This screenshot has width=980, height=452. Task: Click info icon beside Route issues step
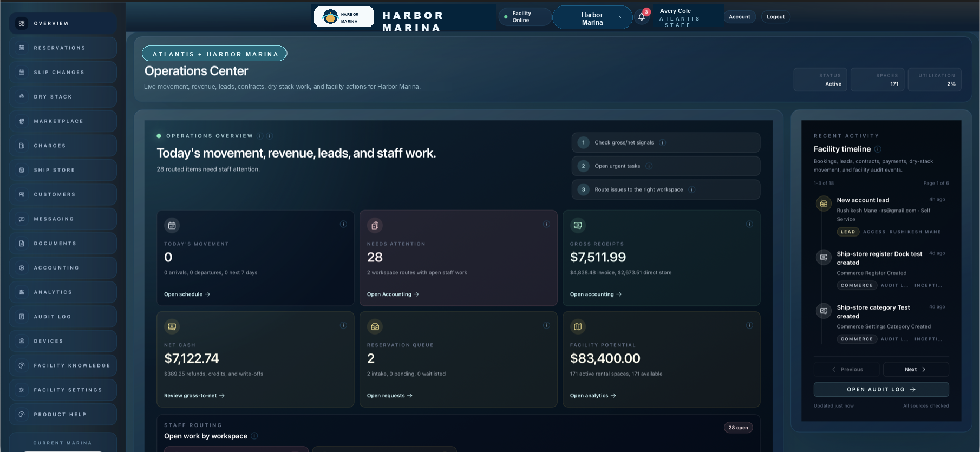tap(692, 189)
